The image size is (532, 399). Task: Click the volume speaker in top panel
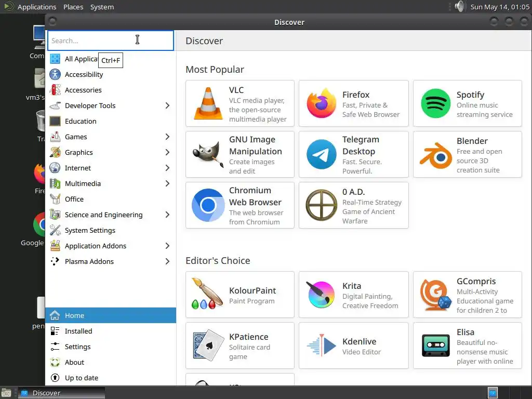coord(459,6)
